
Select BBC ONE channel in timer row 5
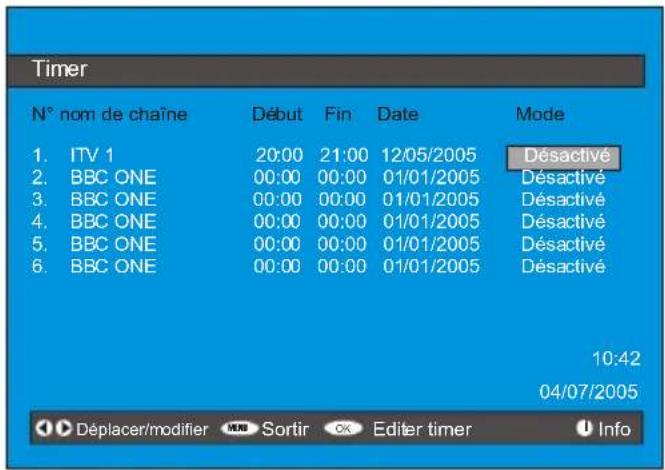(x=112, y=244)
